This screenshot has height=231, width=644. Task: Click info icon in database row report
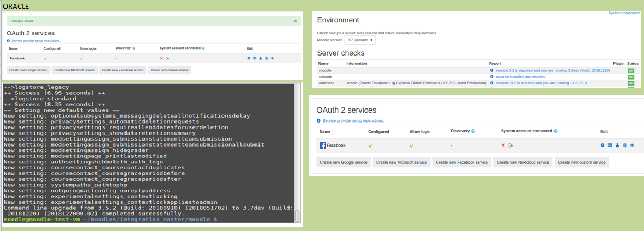tap(492, 83)
